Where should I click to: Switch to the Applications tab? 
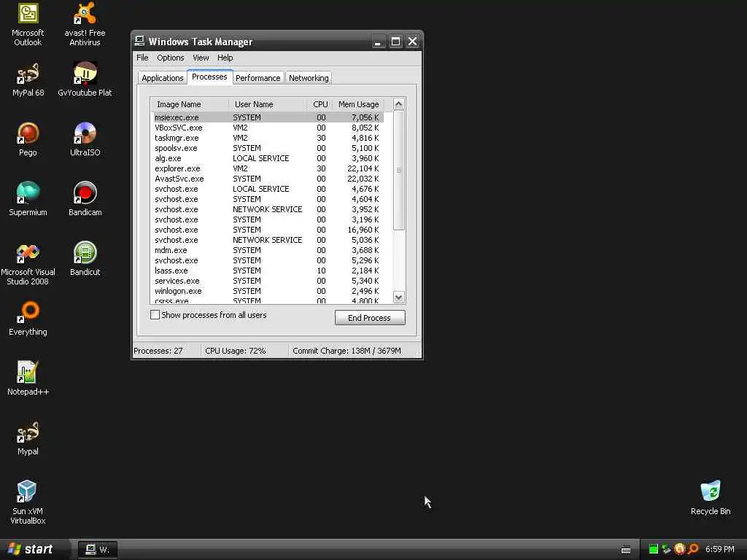pyautogui.click(x=163, y=78)
